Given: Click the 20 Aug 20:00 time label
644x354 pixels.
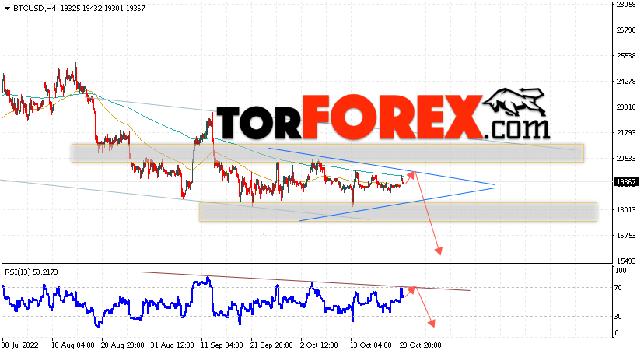Looking at the screenshot, I should point(122,345).
